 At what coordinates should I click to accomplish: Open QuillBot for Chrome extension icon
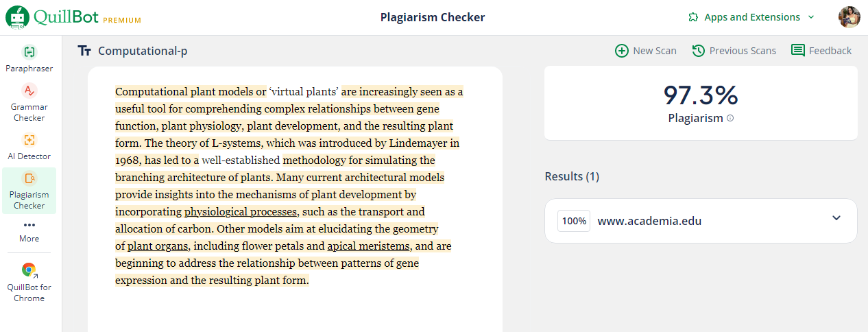pos(29,270)
